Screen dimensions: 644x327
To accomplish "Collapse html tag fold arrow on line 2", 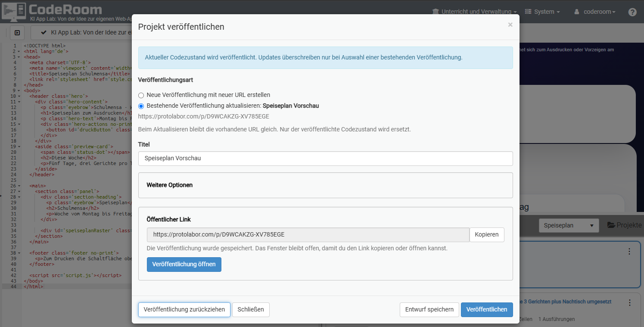I will (20, 51).
